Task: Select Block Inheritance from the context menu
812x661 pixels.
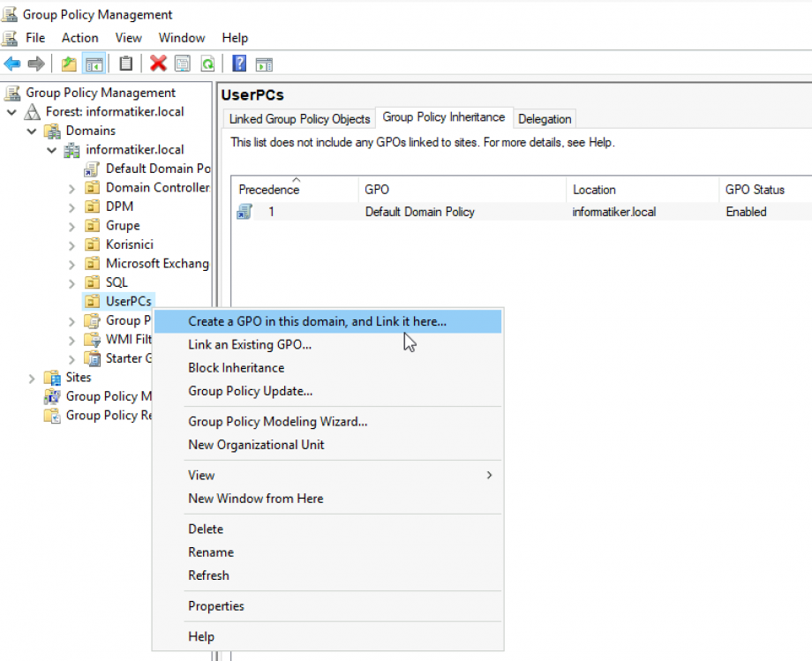Action: tap(236, 368)
